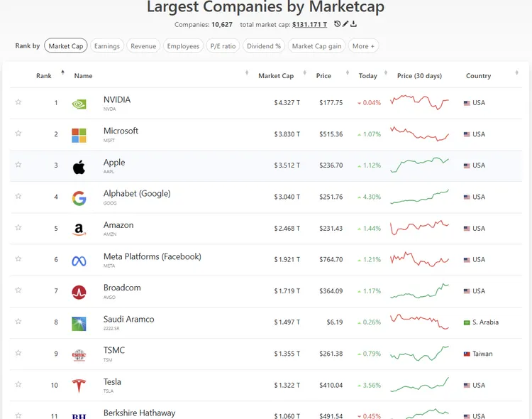Screen dimensions: 532x419
Task: Click the Microsoft logo icon
Action: tap(79, 136)
